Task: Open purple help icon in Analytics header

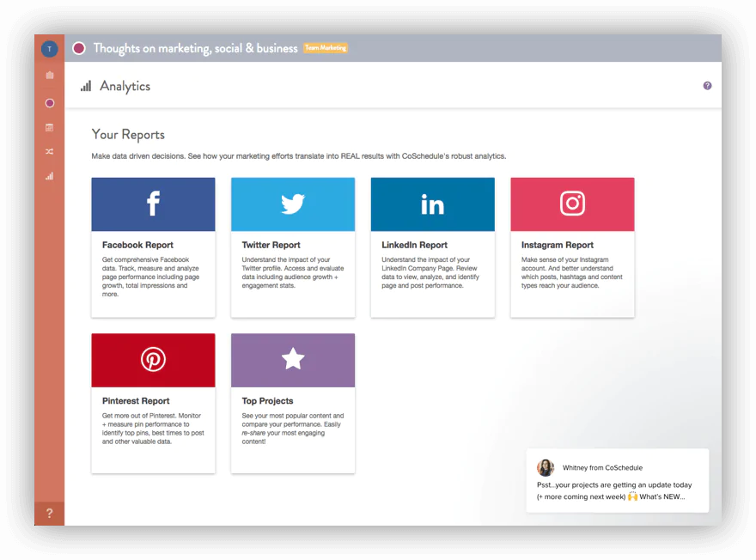Action: pos(707,86)
